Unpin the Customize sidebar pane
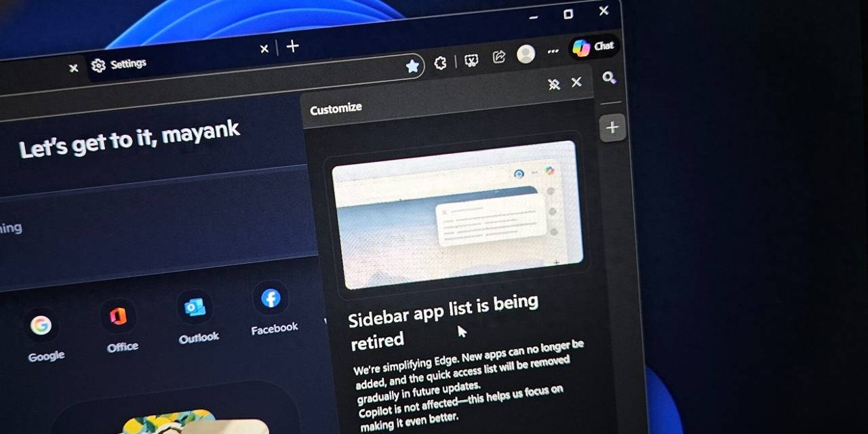This screenshot has width=868, height=434. click(x=554, y=85)
